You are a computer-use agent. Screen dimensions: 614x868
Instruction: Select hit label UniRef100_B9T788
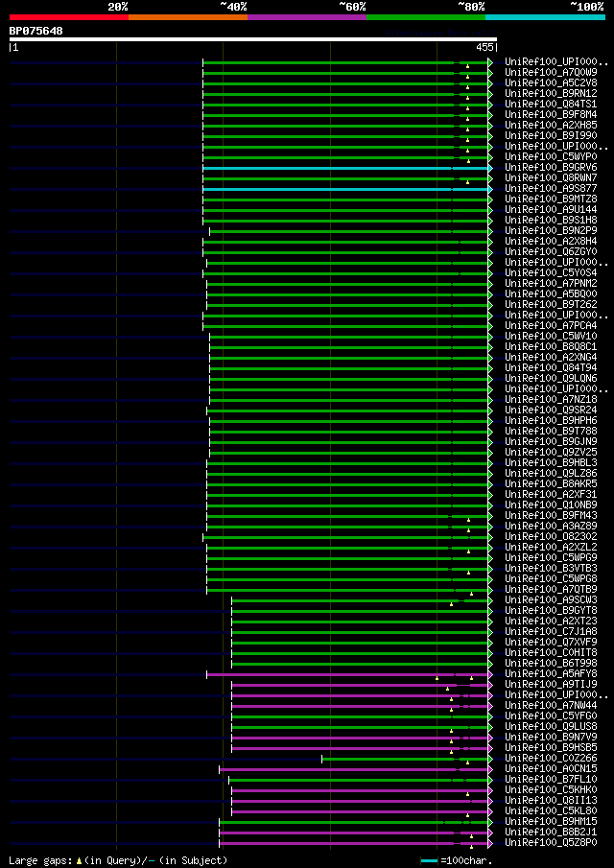coord(551,432)
